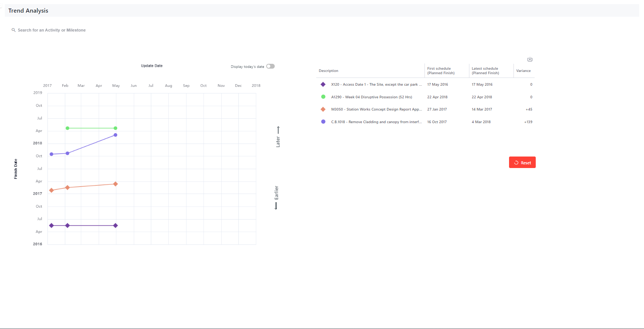Click the last green point on the chart

[115, 128]
